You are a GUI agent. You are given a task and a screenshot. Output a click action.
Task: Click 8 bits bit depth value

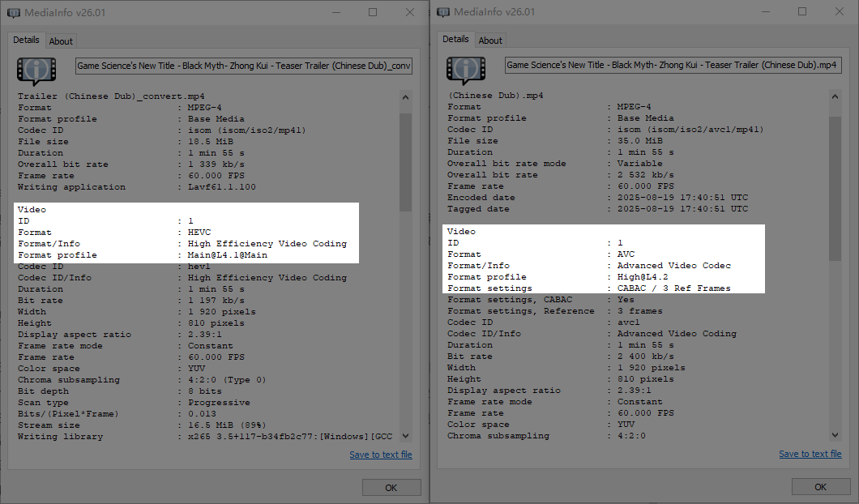coord(205,391)
